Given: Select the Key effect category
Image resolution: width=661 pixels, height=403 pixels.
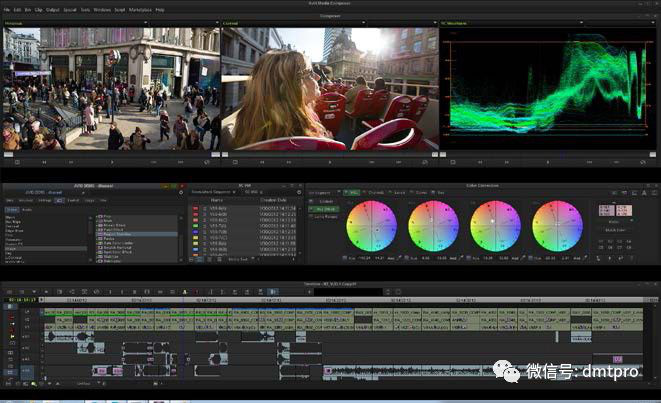Looking at the screenshot, I should (x=8, y=253).
